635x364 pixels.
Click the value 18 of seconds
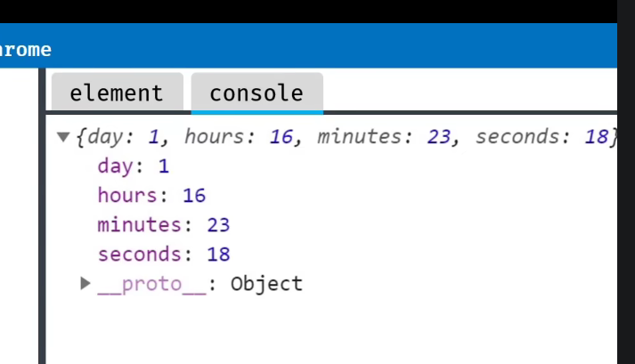219,255
